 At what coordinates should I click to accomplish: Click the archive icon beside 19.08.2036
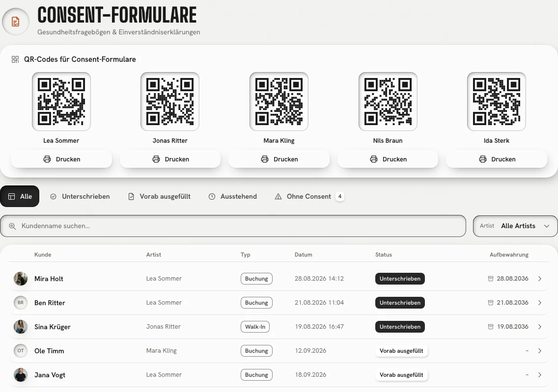pyautogui.click(x=491, y=327)
